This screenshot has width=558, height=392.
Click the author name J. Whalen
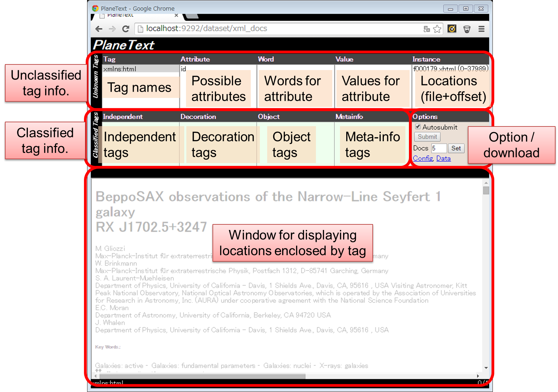[110, 323]
